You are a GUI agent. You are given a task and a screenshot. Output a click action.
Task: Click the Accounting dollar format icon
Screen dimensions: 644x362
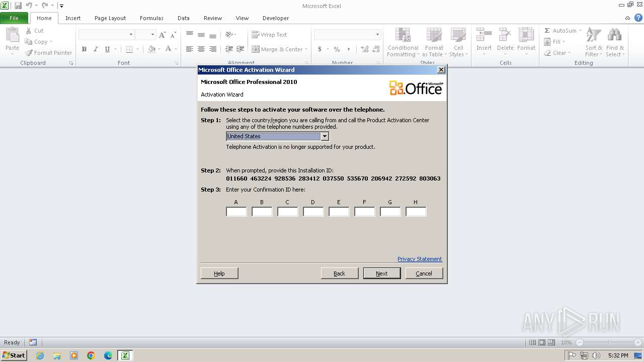pos(319,49)
